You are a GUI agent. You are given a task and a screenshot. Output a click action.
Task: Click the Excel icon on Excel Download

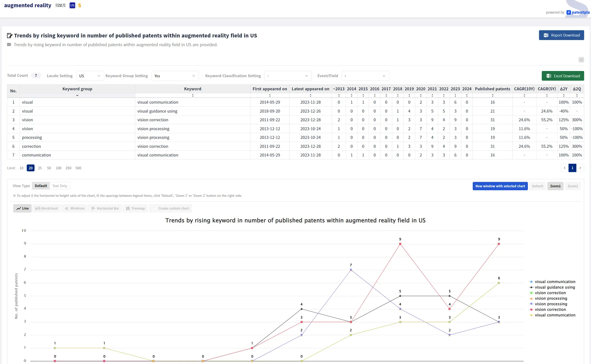coord(549,76)
